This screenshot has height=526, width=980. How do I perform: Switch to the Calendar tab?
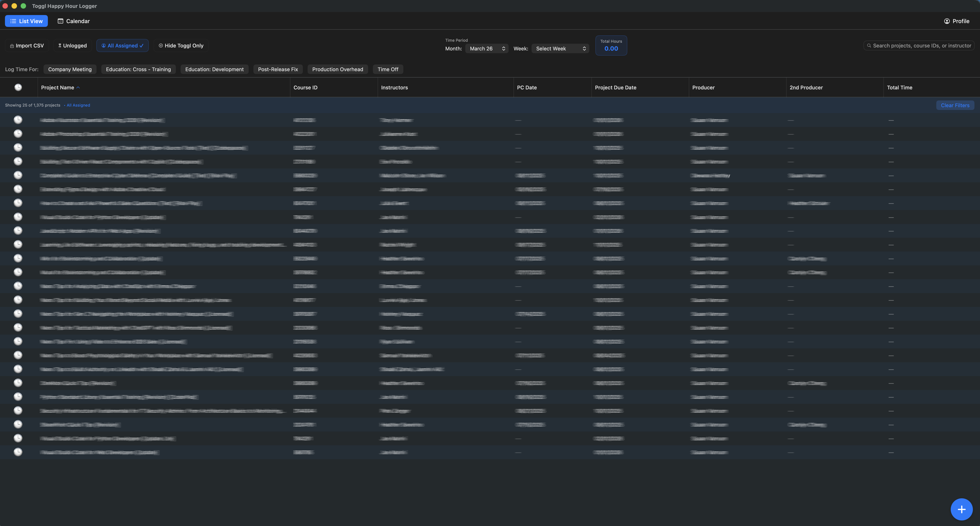tap(73, 21)
